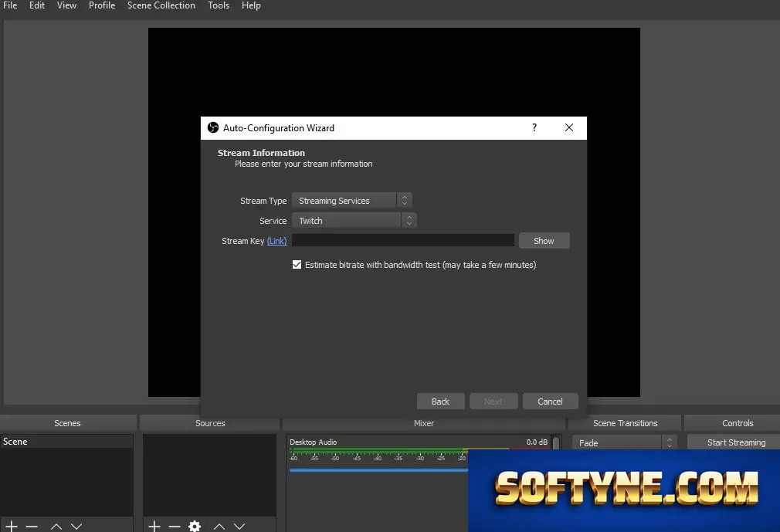Open source properties gear icon
Viewport: 780px width, 532px height.
[x=195, y=526]
